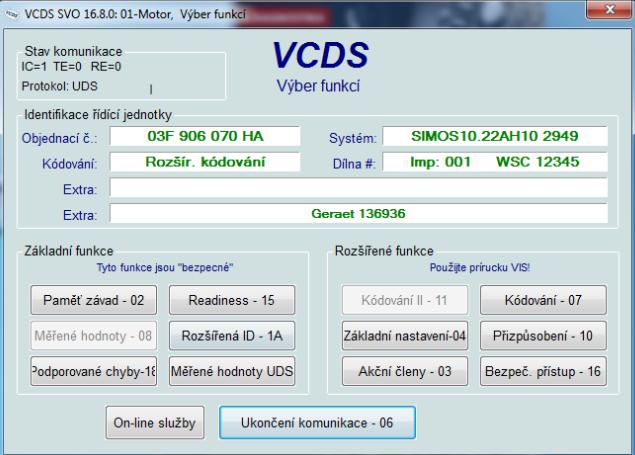Click the Objednací č.: label
This screenshot has width=635, height=455.
(x=60, y=138)
